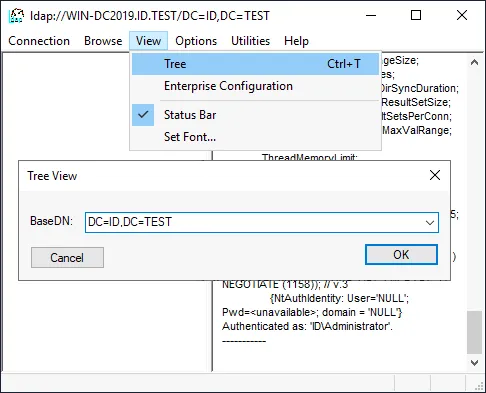Select Tree from the View menu
This screenshot has height=393, width=486.
tap(255, 64)
